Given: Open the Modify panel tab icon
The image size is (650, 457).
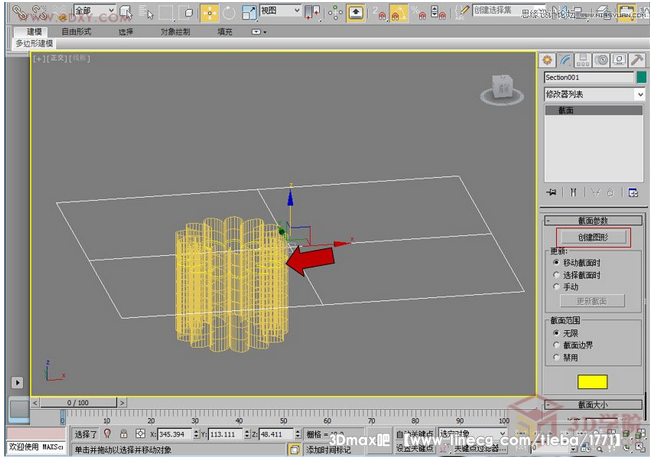Looking at the screenshot, I should 565,60.
